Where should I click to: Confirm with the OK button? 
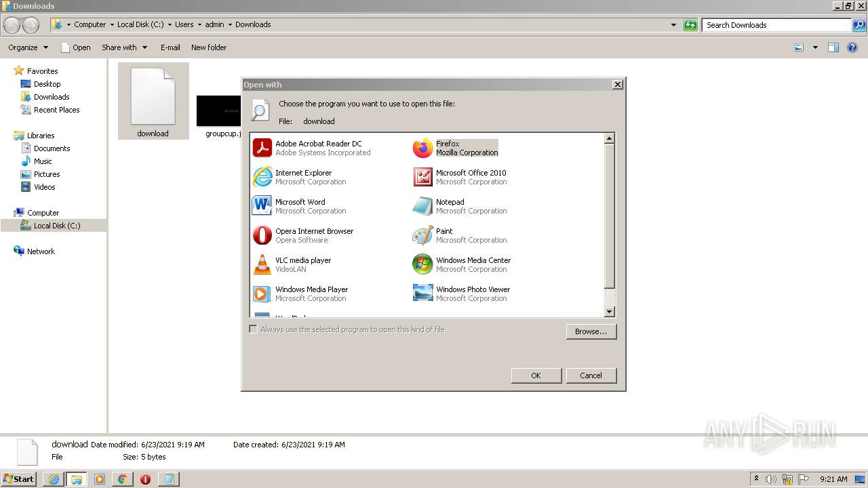click(x=536, y=375)
